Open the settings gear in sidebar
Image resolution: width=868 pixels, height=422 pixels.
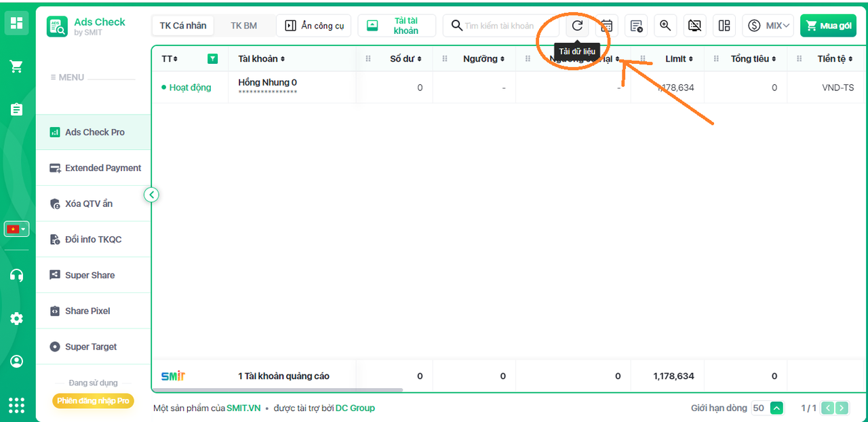[x=17, y=319]
